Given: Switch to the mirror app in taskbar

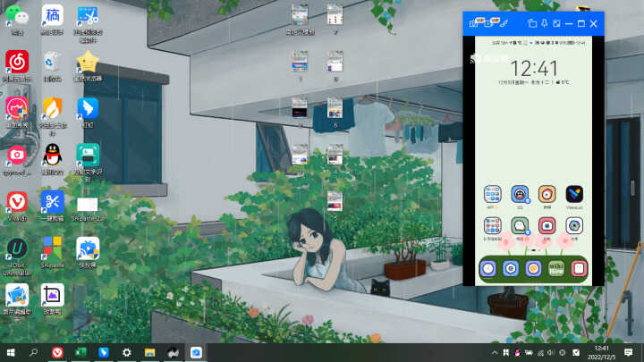Looking at the screenshot, I should [x=196, y=352].
